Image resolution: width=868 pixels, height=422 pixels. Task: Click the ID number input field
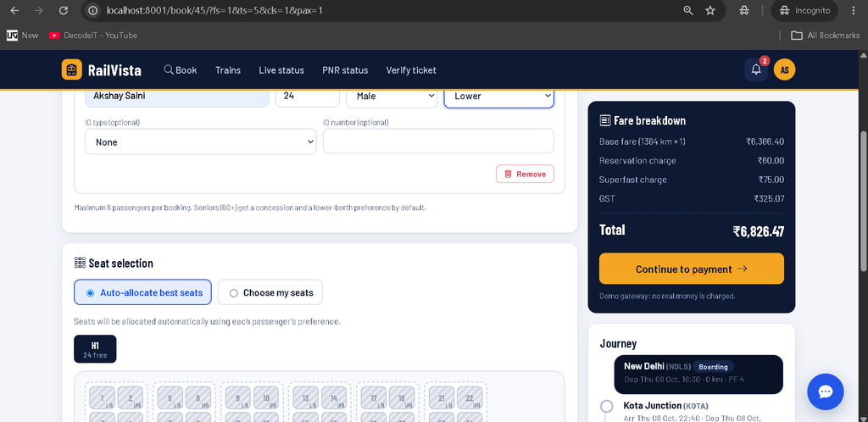tap(438, 142)
